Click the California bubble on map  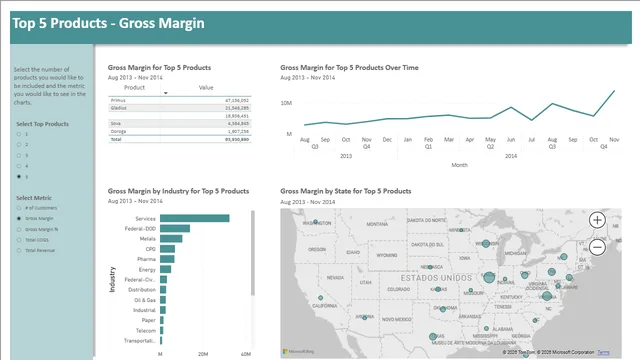[320, 298]
